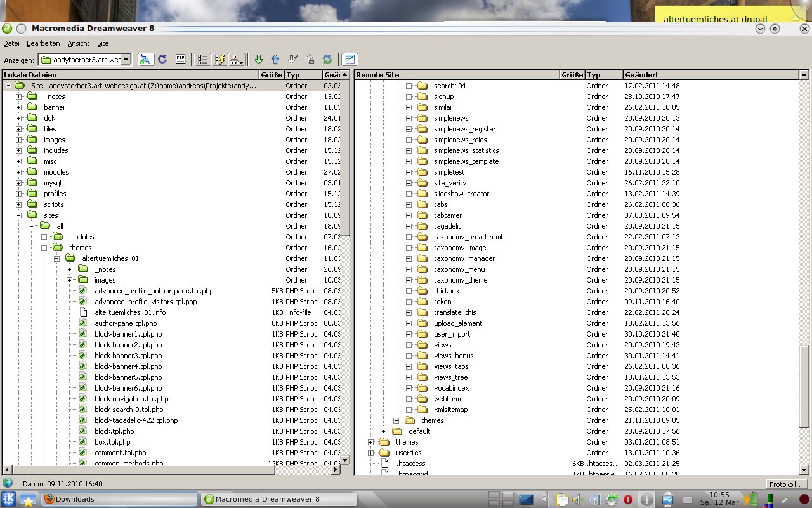Select block-navigation.tpl.php in the local files

(x=131, y=399)
